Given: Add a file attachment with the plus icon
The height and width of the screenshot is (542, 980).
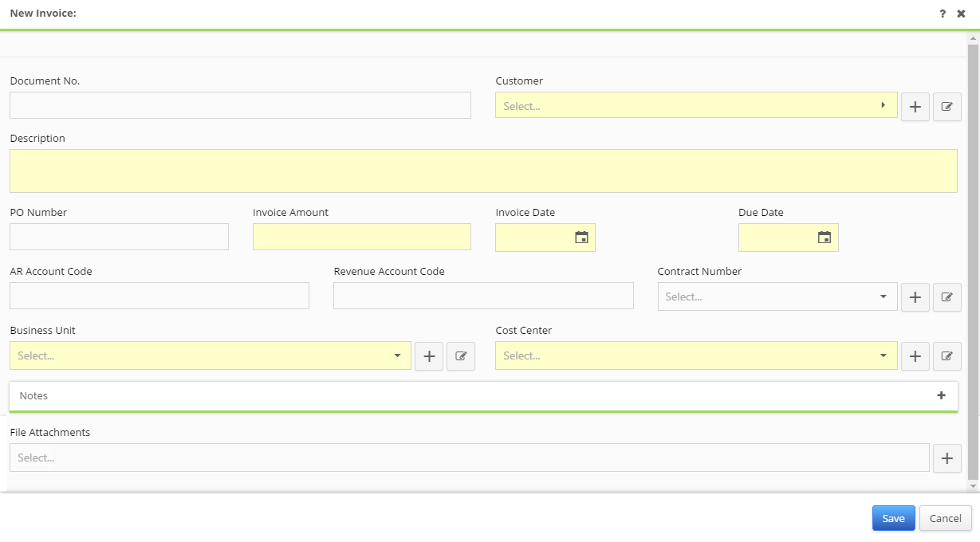Looking at the screenshot, I should pyautogui.click(x=947, y=458).
